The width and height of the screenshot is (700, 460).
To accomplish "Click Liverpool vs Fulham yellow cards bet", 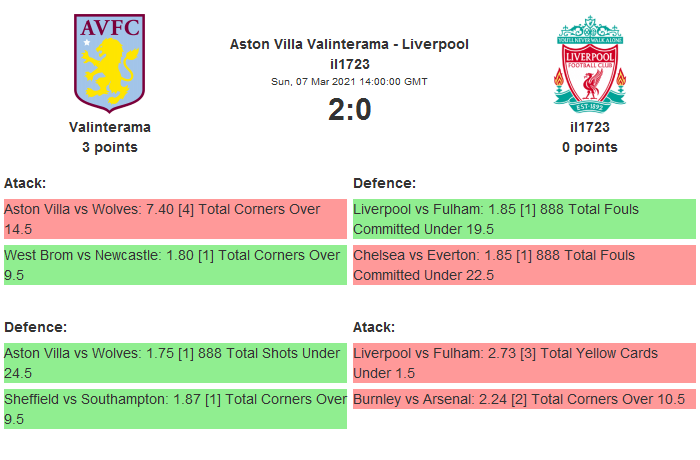I will click(x=524, y=363).
